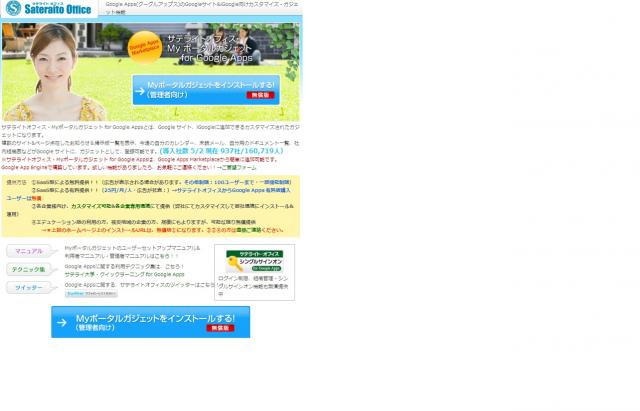Open the ツイッター label button
This screenshot has width=640, height=411.
tap(30, 288)
